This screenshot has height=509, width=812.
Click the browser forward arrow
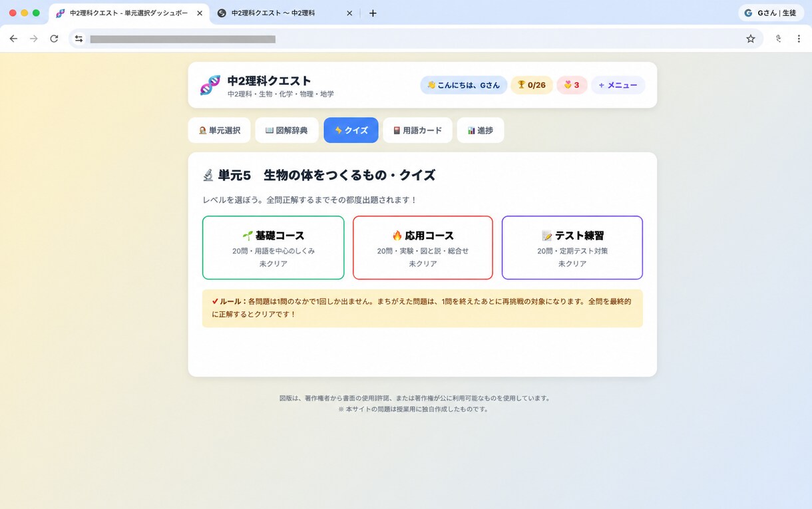[34, 39]
